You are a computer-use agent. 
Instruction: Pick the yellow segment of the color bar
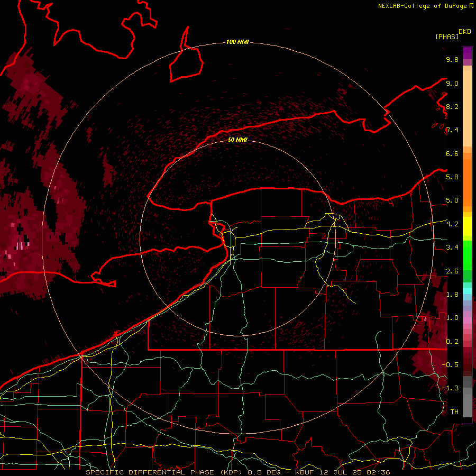(467, 226)
